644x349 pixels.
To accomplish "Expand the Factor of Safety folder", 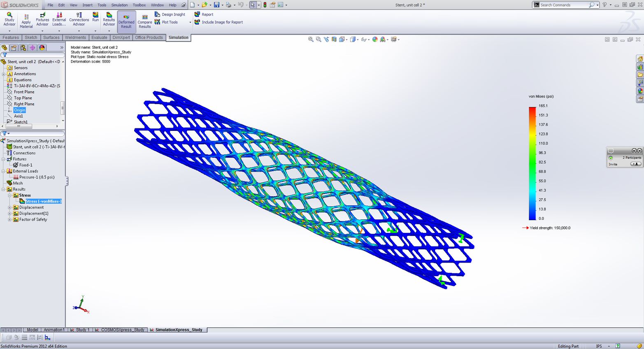I will [10, 220].
